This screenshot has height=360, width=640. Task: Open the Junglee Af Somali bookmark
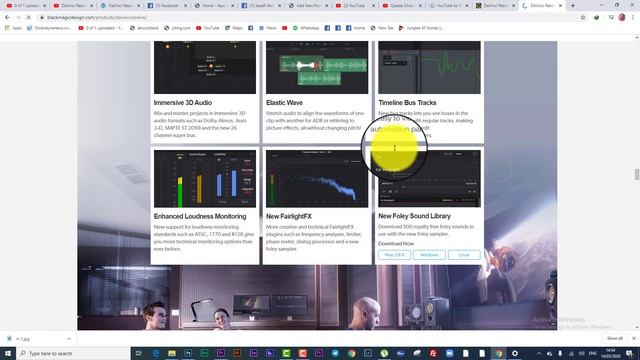coord(421,28)
